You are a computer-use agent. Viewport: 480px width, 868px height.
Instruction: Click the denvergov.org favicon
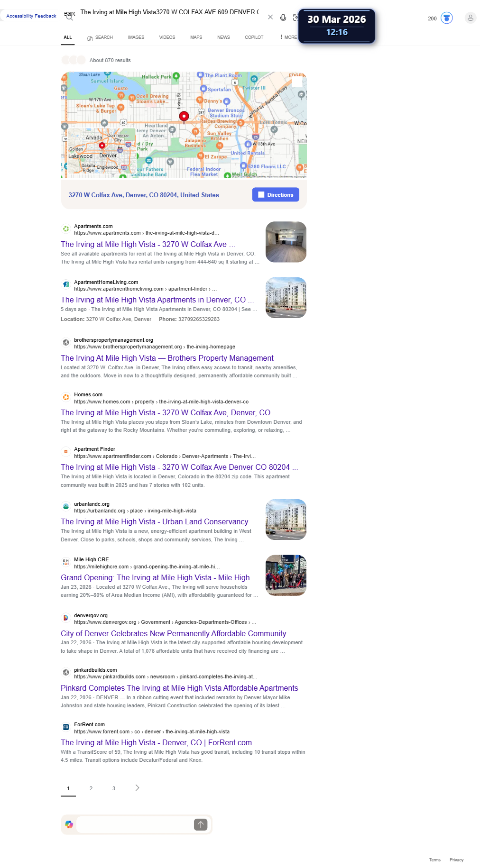pyautogui.click(x=66, y=618)
